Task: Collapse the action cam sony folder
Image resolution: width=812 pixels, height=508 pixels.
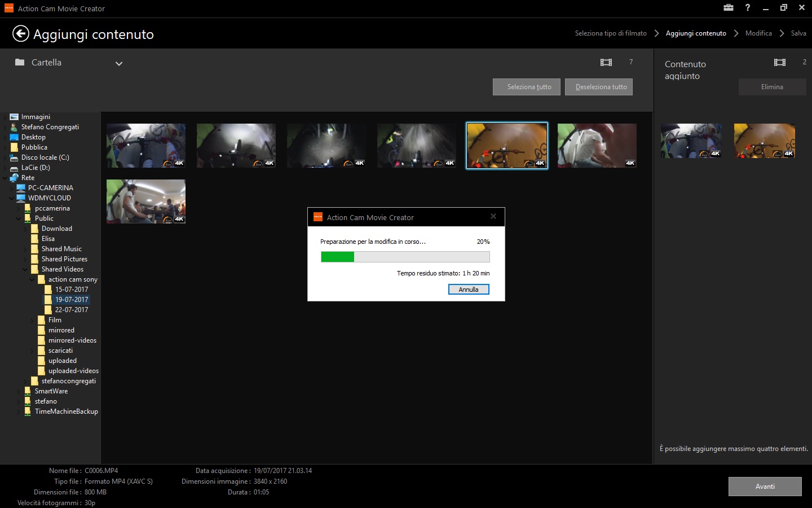Action: tap(32, 279)
